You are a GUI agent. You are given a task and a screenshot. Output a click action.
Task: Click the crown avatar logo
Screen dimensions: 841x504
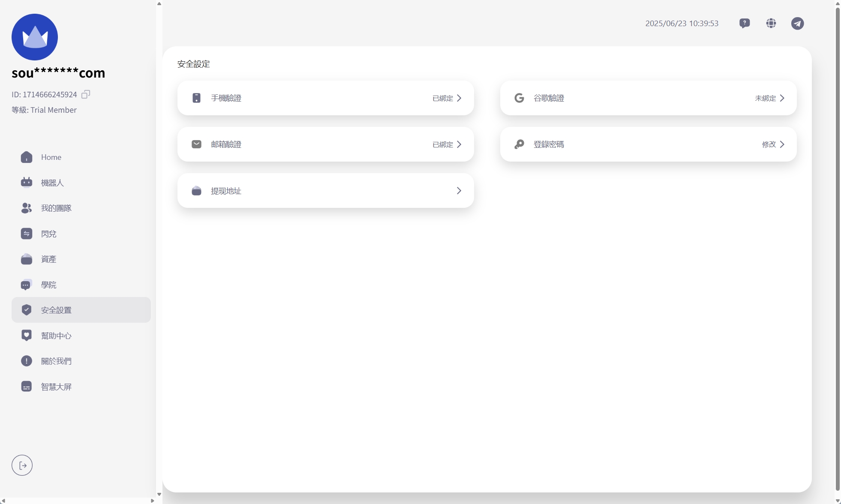pyautogui.click(x=35, y=37)
